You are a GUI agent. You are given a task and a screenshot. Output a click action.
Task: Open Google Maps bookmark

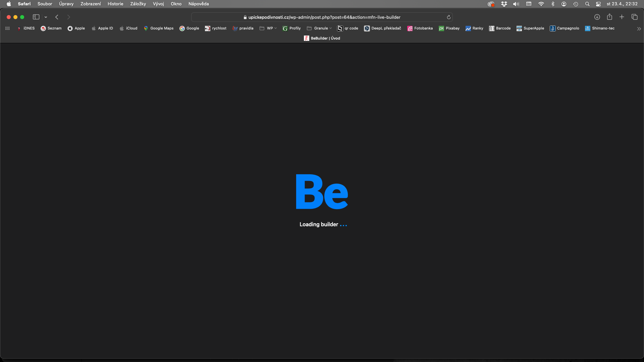[158, 28]
